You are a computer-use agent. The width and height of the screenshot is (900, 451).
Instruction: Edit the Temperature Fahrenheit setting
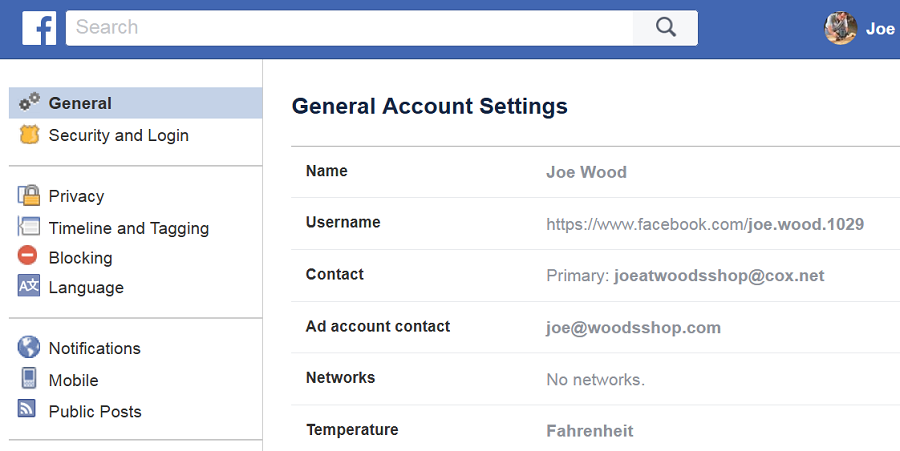[589, 431]
